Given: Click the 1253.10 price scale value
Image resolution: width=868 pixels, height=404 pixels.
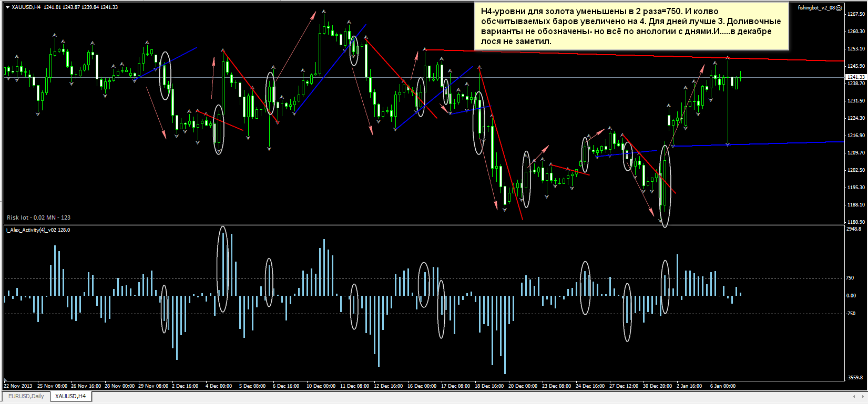Looking at the screenshot, I should click(856, 49).
